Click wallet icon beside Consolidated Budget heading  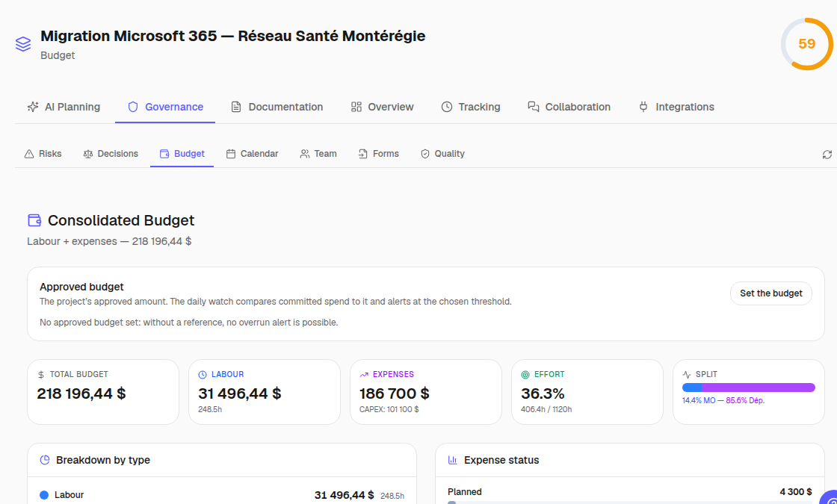34,220
